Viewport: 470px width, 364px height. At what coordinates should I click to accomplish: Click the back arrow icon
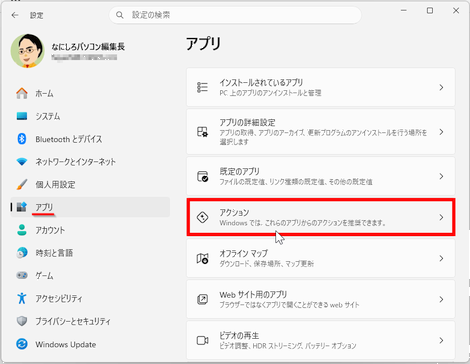pos(15,15)
